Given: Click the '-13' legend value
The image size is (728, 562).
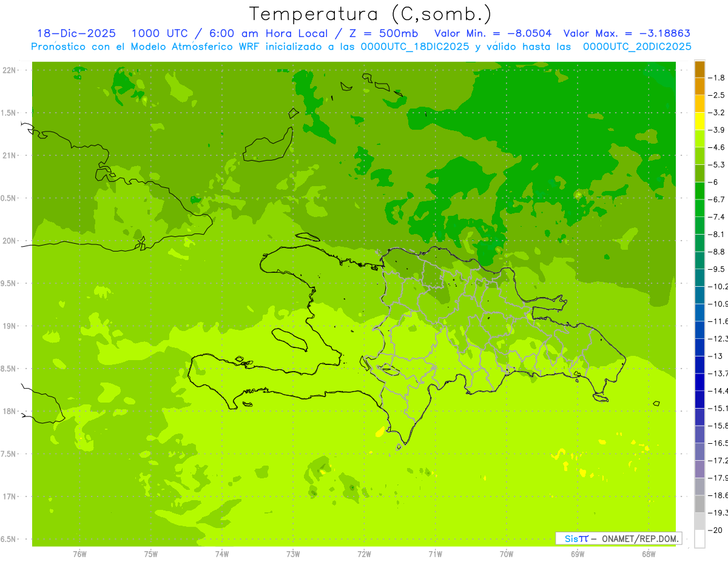Looking at the screenshot, I should pos(716,356).
